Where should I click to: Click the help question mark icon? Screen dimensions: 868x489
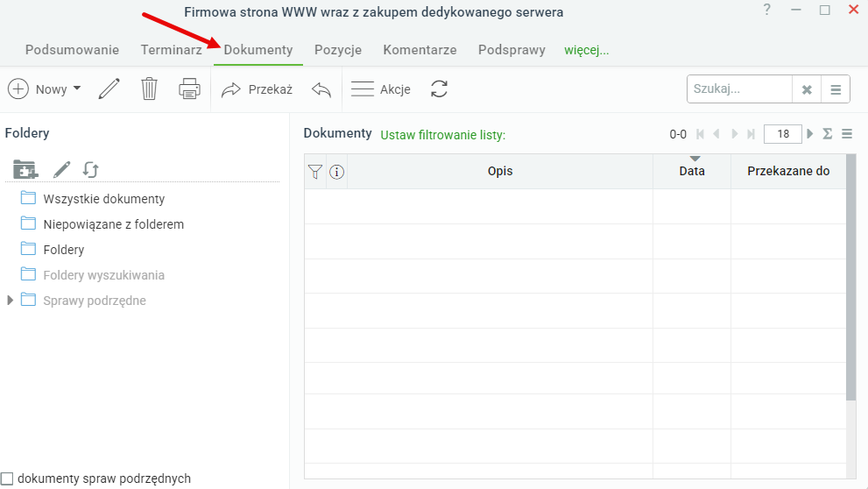click(x=766, y=10)
